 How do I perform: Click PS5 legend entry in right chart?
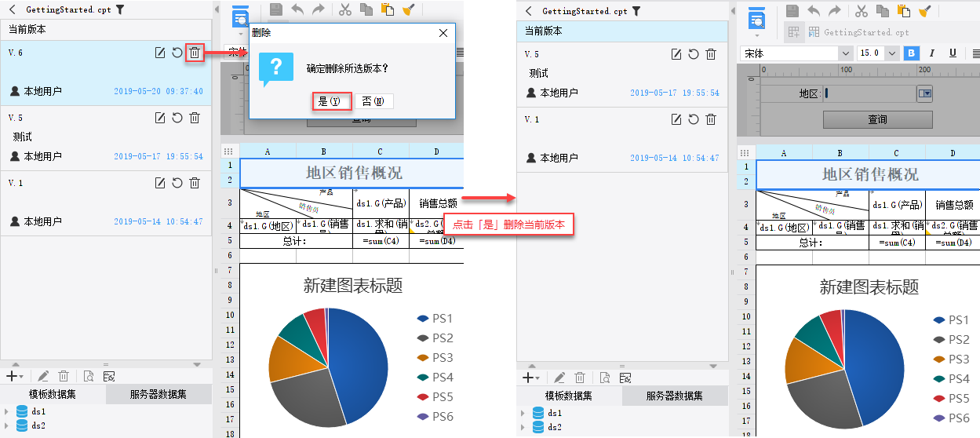952,398
